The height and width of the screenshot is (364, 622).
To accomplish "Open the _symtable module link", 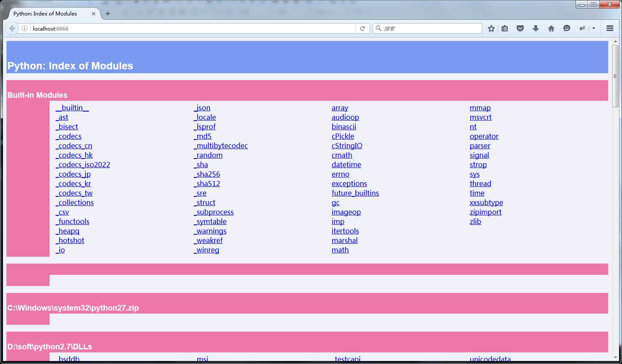I will (x=210, y=221).
